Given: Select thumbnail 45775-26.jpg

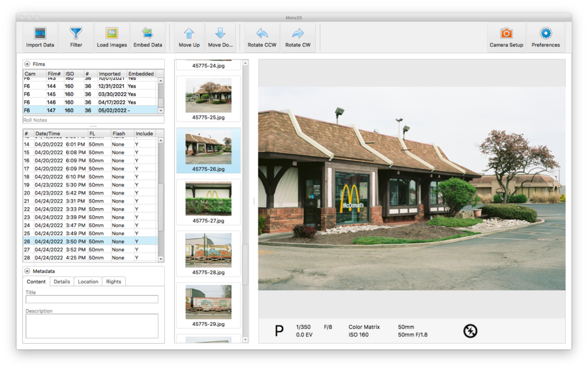Looking at the screenshot, I should (208, 150).
